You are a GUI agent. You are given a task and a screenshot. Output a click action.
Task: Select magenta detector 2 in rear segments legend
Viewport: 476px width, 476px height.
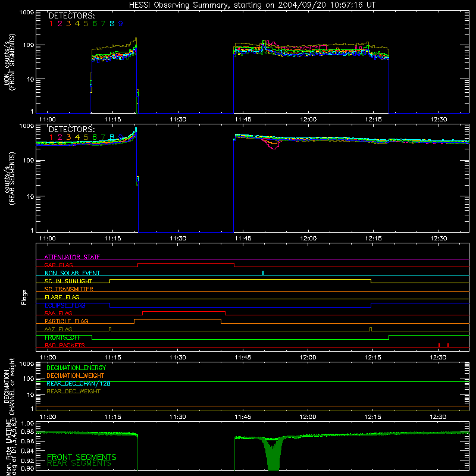click(x=60, y=137)
